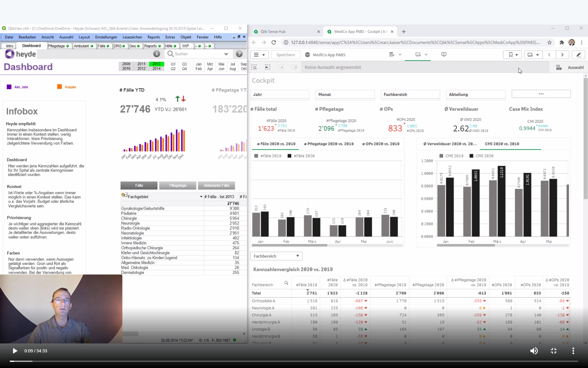The height and width of the screenshot is (368, 588).
Task: Switch to 'Ø Verweildauer 2020 vs.' chart tab
Action: (450, 144)
